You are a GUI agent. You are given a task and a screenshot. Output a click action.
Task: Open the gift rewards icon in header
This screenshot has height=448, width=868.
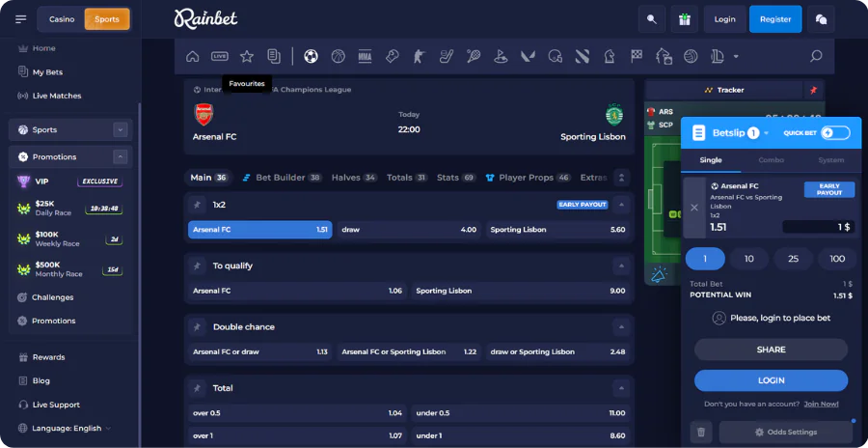pos(685,19)
